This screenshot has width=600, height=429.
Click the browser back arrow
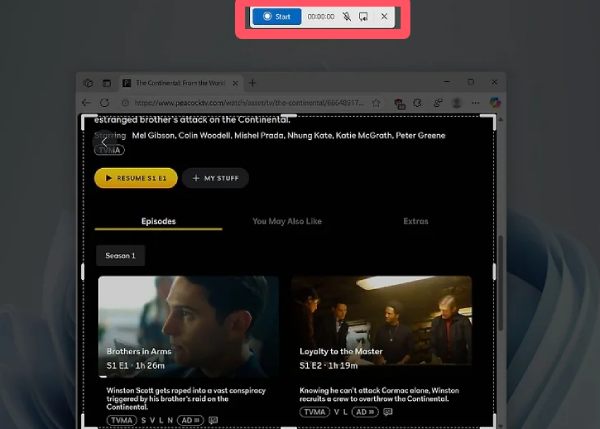coord(87,102)
